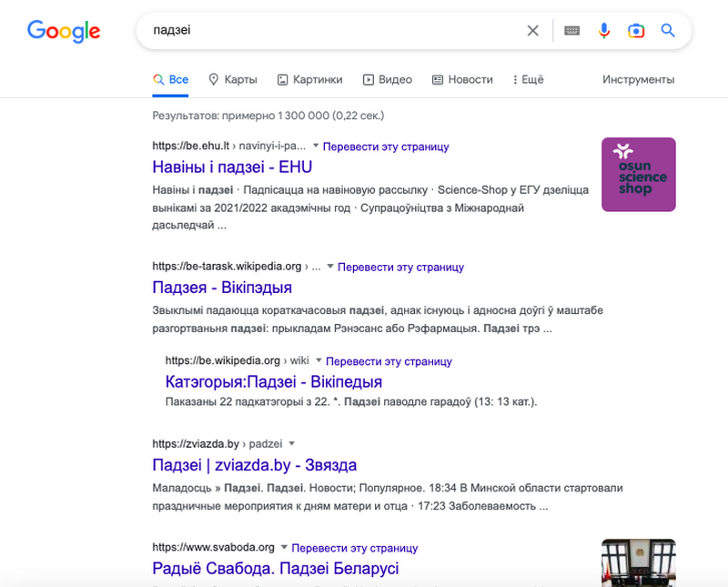728x587 pixels.
Task: Click the Google logo
Action: (64, 31)
